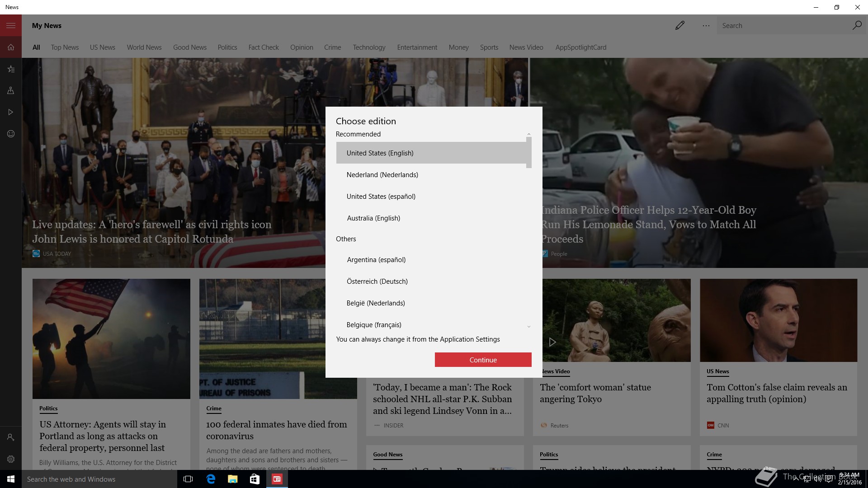Switch to the World News tab
Screen dimensions: 868x488
coord(144,47)
